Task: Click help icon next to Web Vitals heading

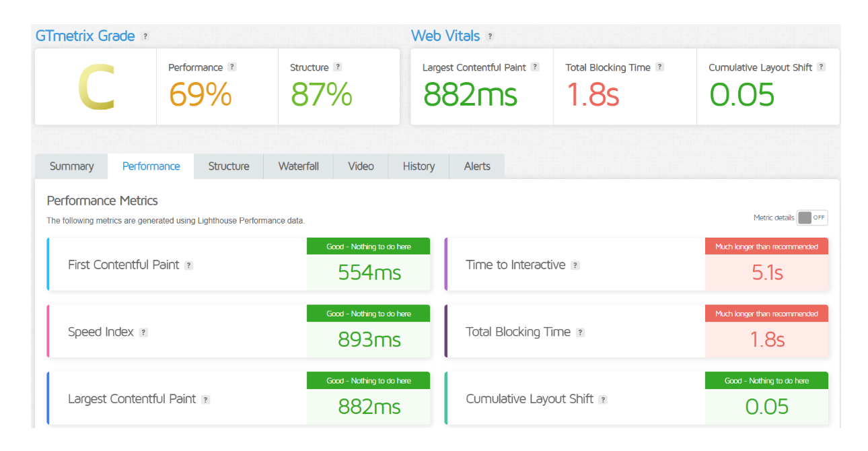Action: [x=490, y=36]
